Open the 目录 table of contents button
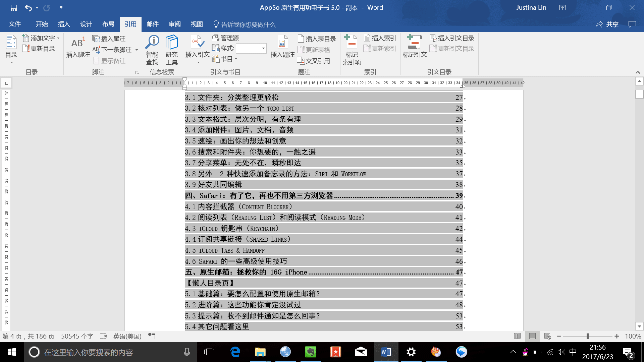 click(x=11, y=50)
